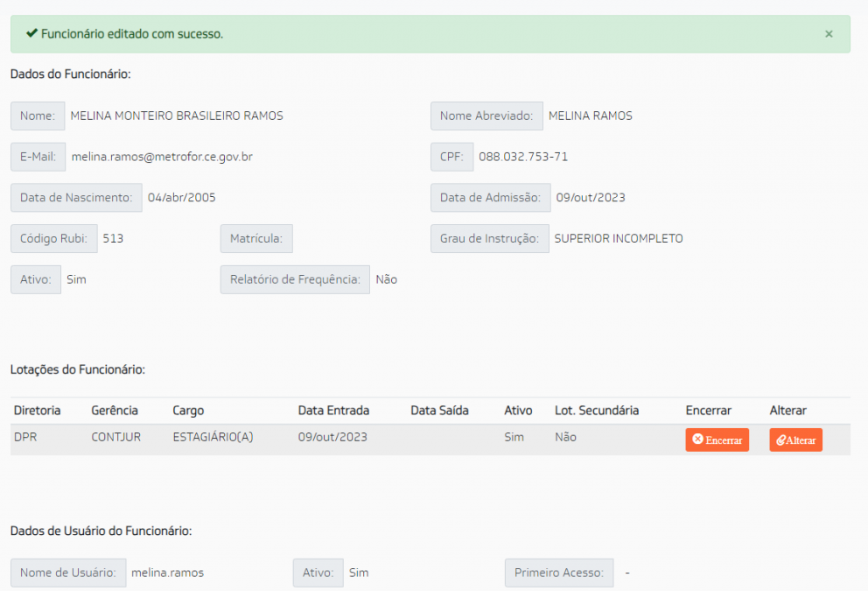Click birth date 04/abr/2005
Viewport: 868px width, 591px height.
pyautogui.click(x=182, y=198)
